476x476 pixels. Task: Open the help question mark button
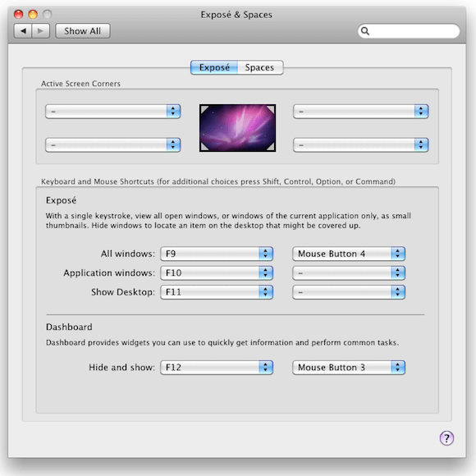446,438
